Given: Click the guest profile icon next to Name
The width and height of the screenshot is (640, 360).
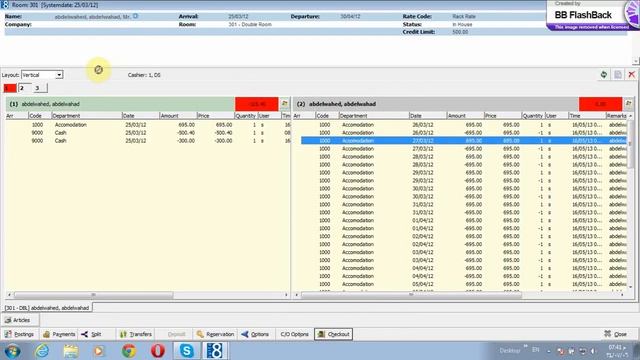Looking at the screenshot, I should (136, 16).
